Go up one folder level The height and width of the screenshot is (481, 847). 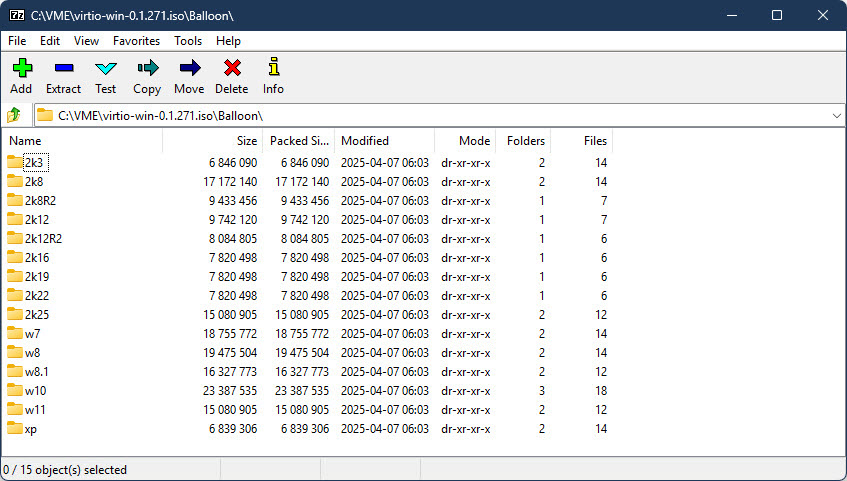coord(15,115)
